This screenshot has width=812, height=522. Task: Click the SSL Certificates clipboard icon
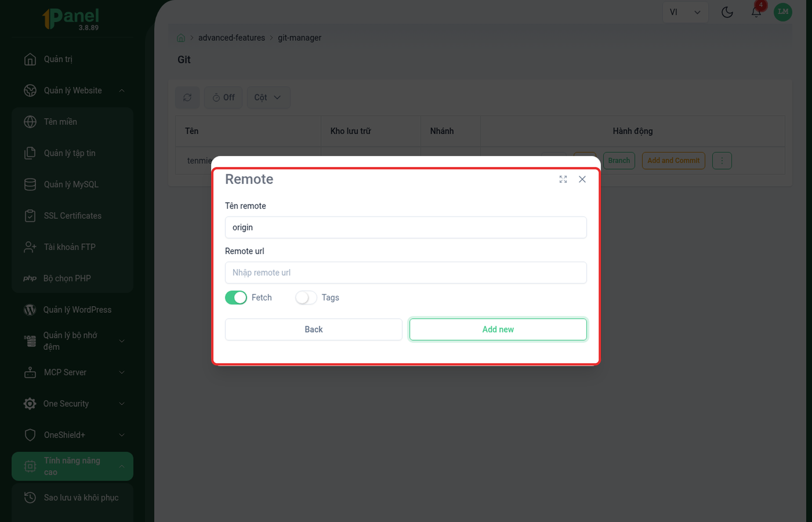coord(30,216)
